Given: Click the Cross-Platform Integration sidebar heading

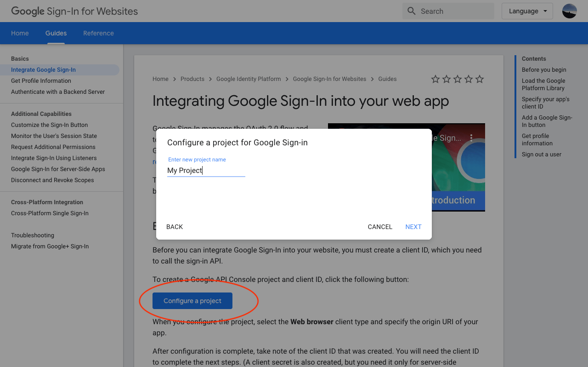Looking at the screenshot, I should pyautogui.click(x=47, y=202).
